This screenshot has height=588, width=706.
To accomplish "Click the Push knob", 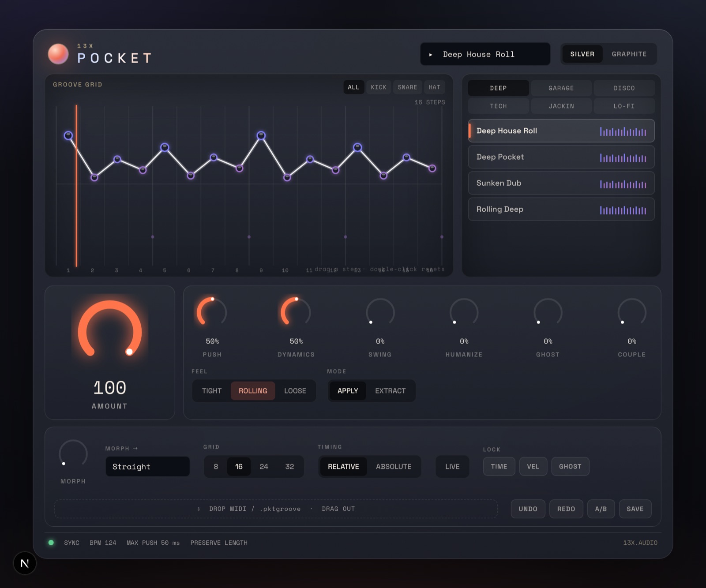I will pyautogui.click(x=212, y=312).
